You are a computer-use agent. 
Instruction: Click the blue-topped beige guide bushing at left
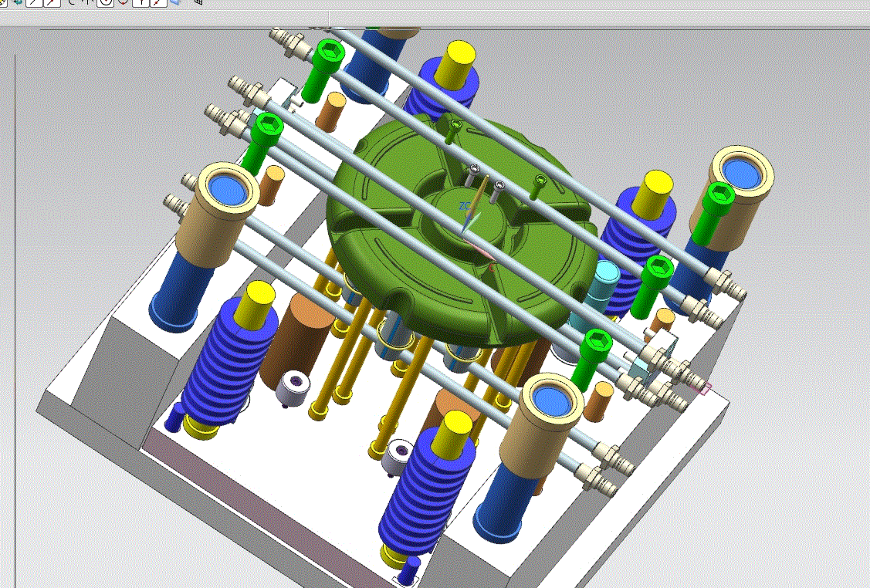pos(217,214)
